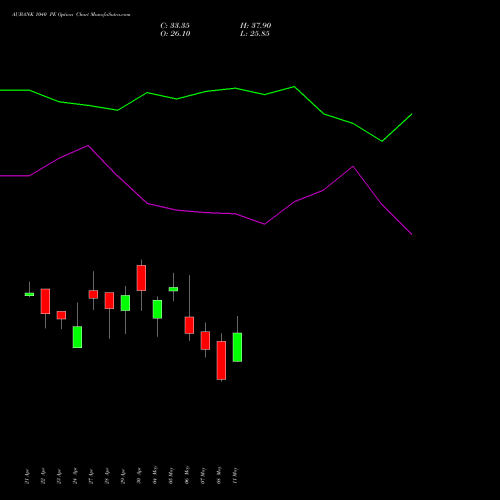500x500 pixels.
Task: Select the green candle for 29 Apr
Action: [125, 303]
